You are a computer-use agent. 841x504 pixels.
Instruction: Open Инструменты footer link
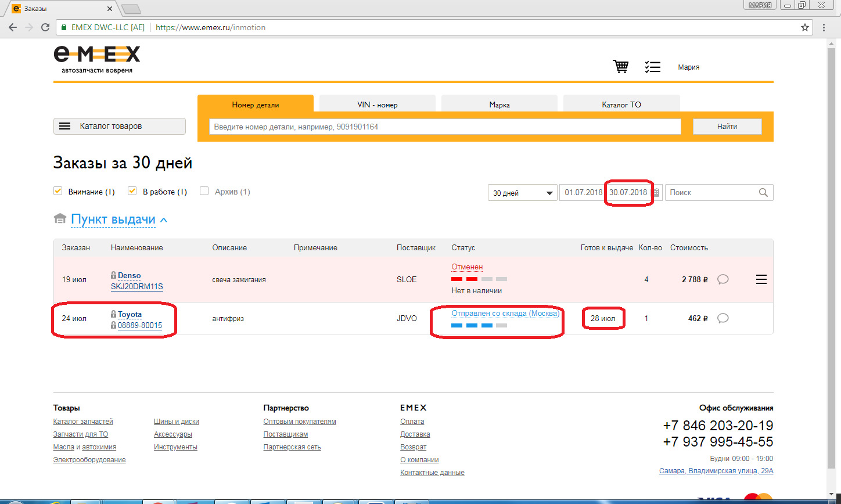175,447
